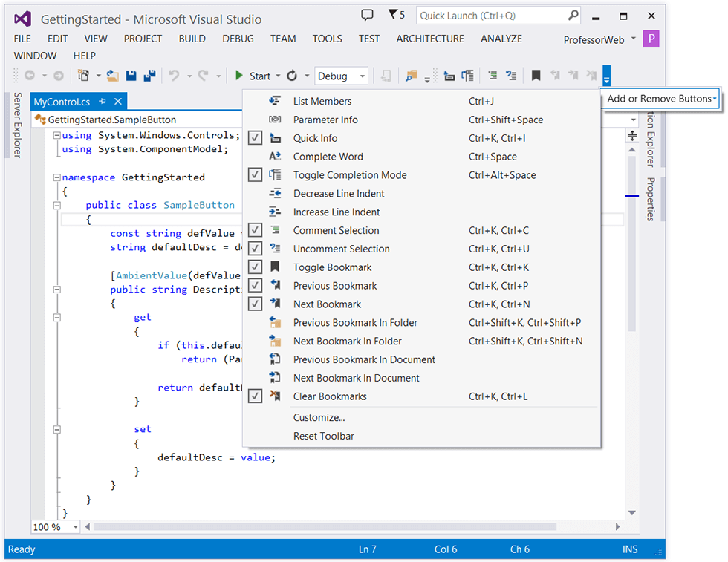This screenshot has height=562, width=728.
Task: Uncheck the Uncomment Selection checkbox
Action: pyautogui.click(x=255, y=248)
